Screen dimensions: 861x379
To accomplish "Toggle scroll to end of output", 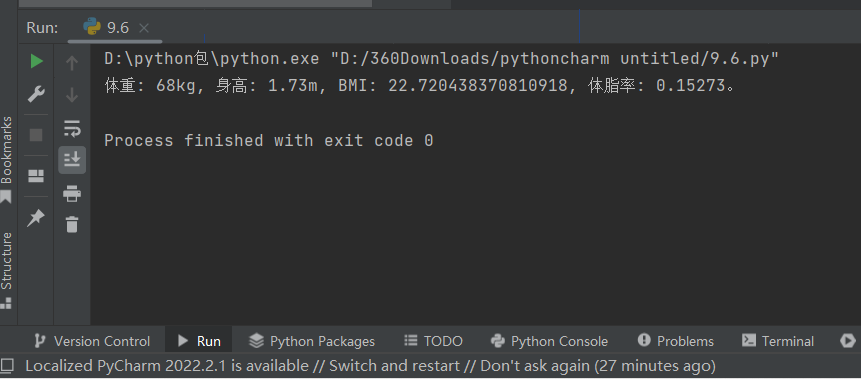I will pyautogui.click(x=72, y=159).
